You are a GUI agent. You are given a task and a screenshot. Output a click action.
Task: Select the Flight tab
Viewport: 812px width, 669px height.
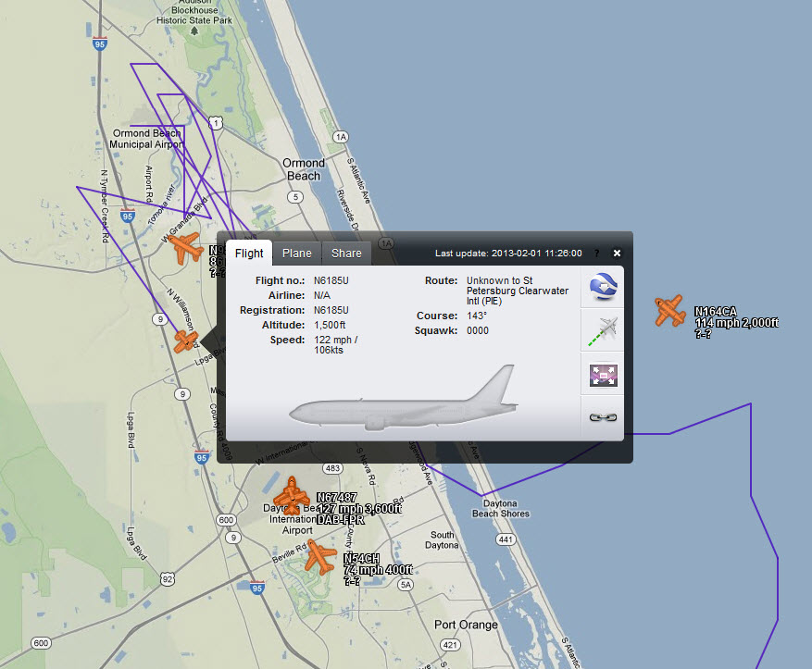tap(249, 254)
